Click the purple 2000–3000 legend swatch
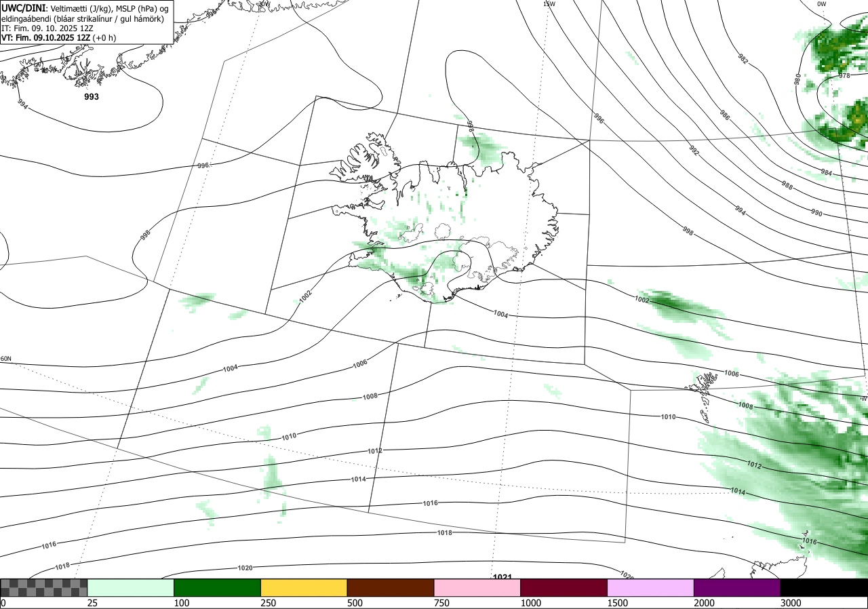Screen dimensions: 868x609 737,587
